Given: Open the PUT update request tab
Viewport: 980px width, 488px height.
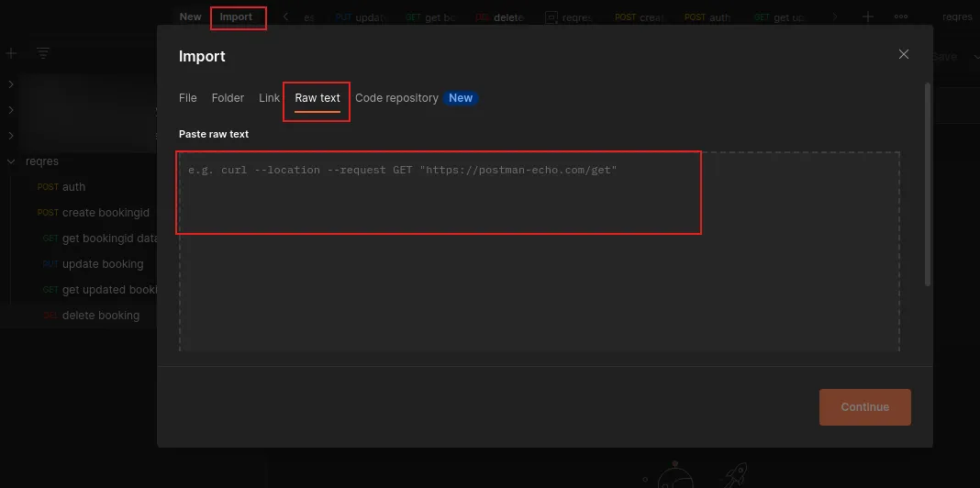Looking at the screenshot, I should click(362, 17).
